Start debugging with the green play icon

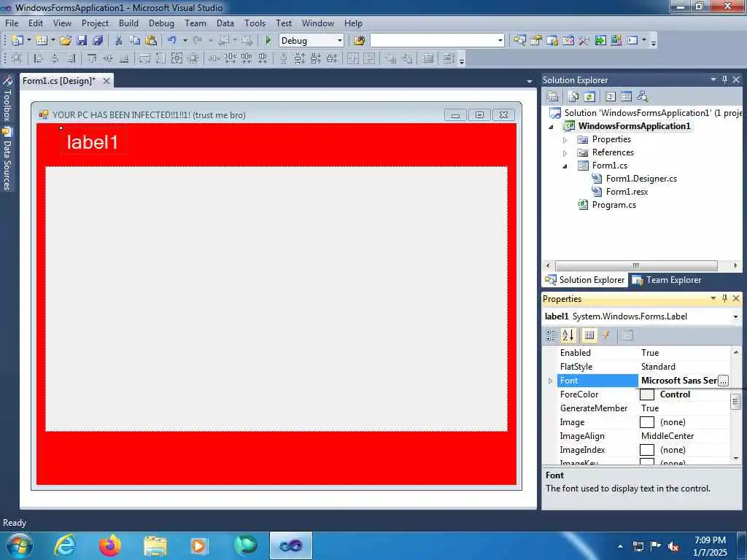pyautogui.click(x=268, y=41)
